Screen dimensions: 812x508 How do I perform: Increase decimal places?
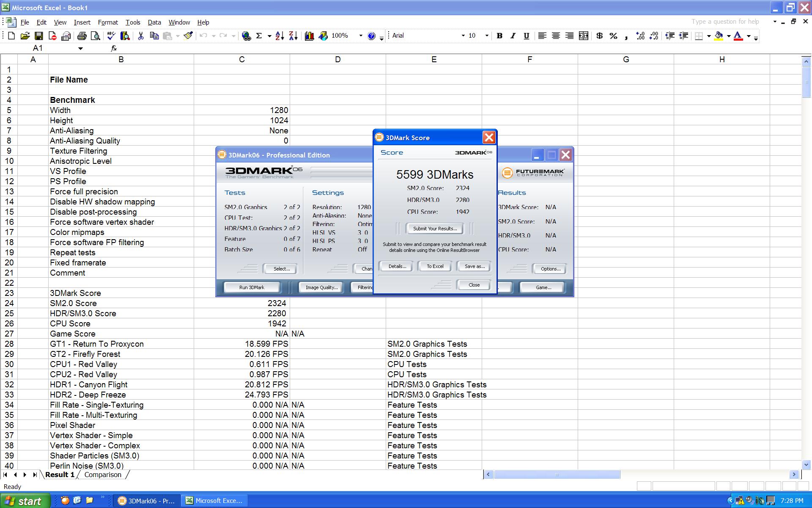pos(640,36)
